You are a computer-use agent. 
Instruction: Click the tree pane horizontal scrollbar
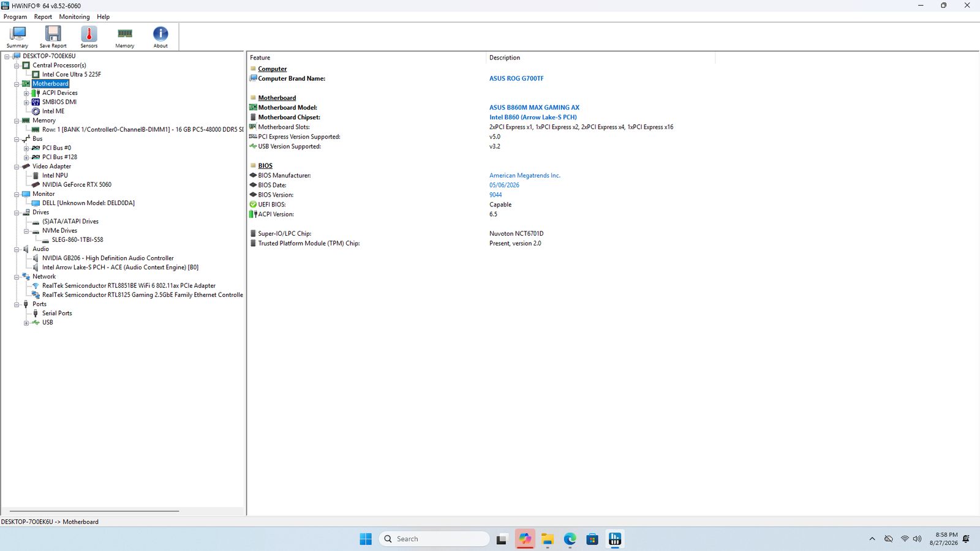94,511
